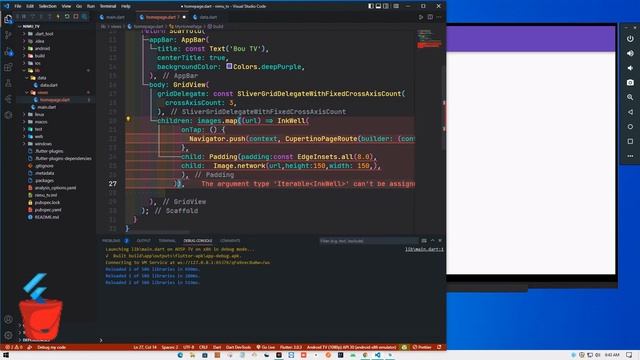Click the editor minimap
The image size is (640, 360).
429,39
